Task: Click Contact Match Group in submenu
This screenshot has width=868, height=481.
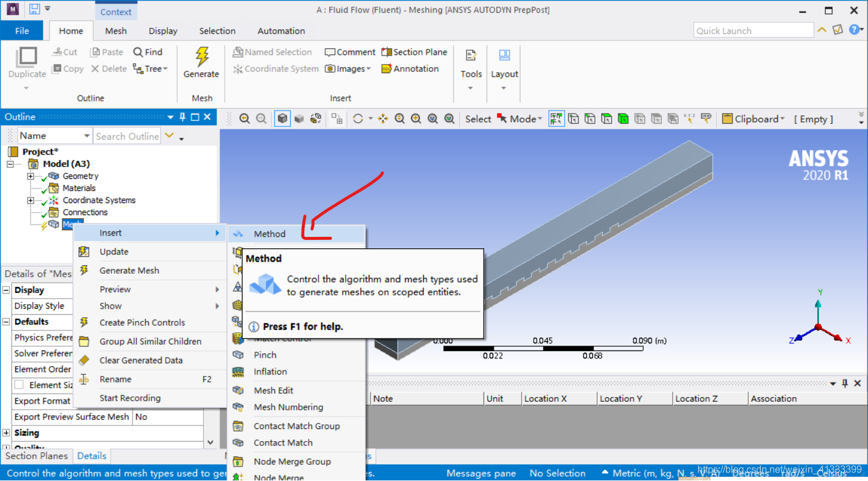Action: pos(297,426)
